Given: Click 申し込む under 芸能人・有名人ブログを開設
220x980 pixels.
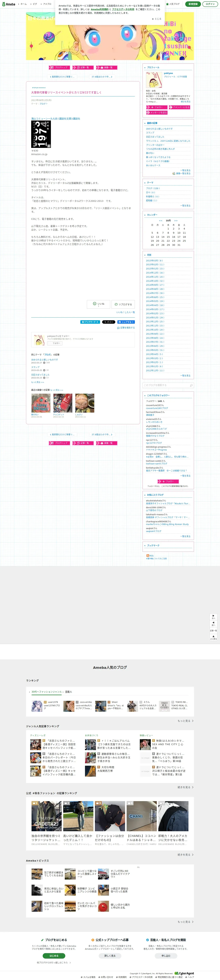Looking at the screenshot, I should (166, 956).
